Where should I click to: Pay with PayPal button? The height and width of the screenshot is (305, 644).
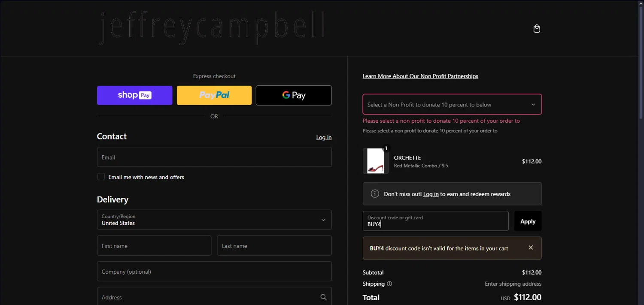pyautogui.click(x=214, y=95)
